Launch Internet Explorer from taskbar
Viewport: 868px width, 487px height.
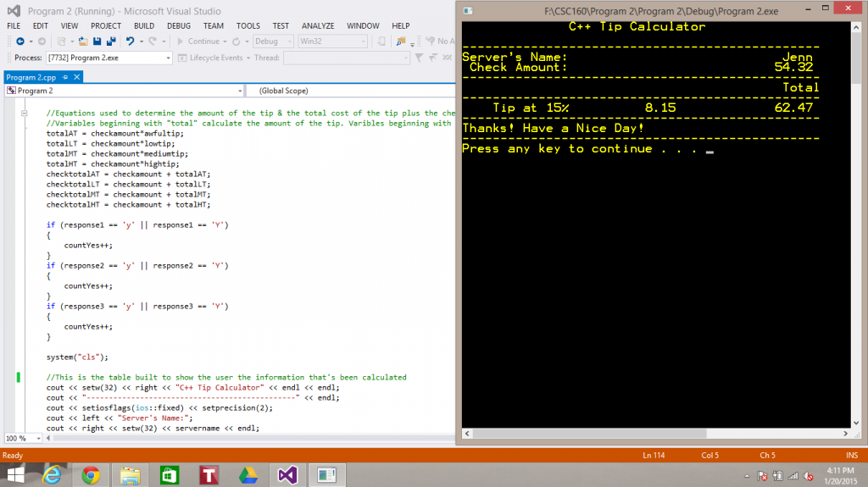pyautogui.click(x=52, y=475)
